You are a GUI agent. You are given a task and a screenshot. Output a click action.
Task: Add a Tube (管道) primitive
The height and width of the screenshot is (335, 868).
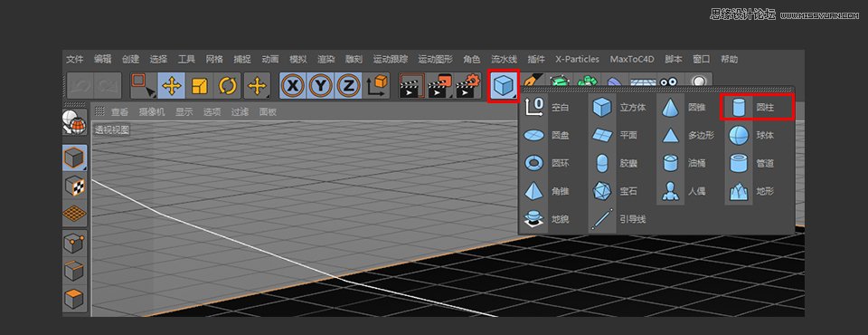[751, 164]
